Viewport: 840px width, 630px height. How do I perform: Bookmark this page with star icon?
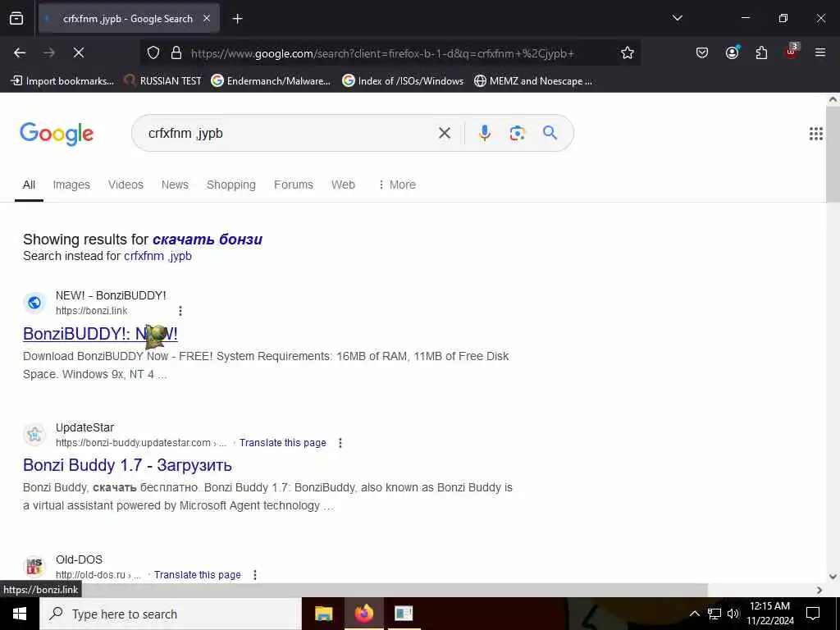pyautogui.click(x=628, y=52)
